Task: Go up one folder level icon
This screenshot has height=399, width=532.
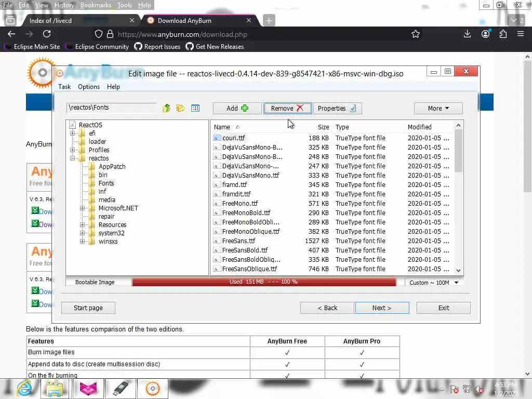Action: point(166,108)
